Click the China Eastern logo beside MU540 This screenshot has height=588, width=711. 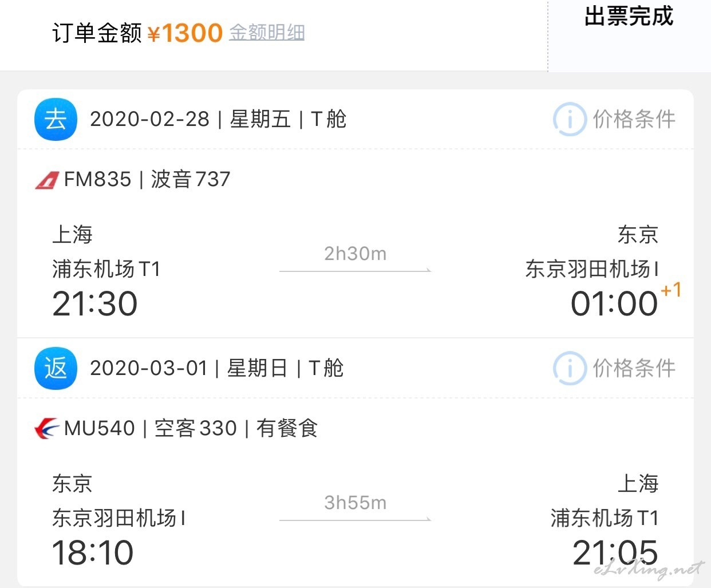(x=47, y=428)
